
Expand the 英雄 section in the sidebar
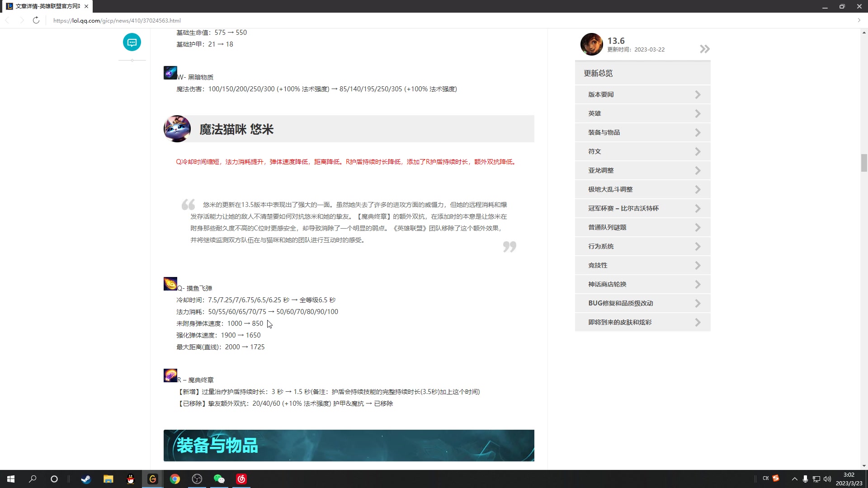click(x=642, y=113)
